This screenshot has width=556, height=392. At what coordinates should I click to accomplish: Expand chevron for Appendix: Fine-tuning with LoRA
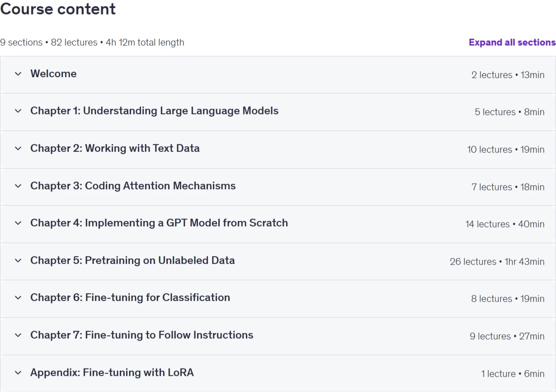(18, 373)
